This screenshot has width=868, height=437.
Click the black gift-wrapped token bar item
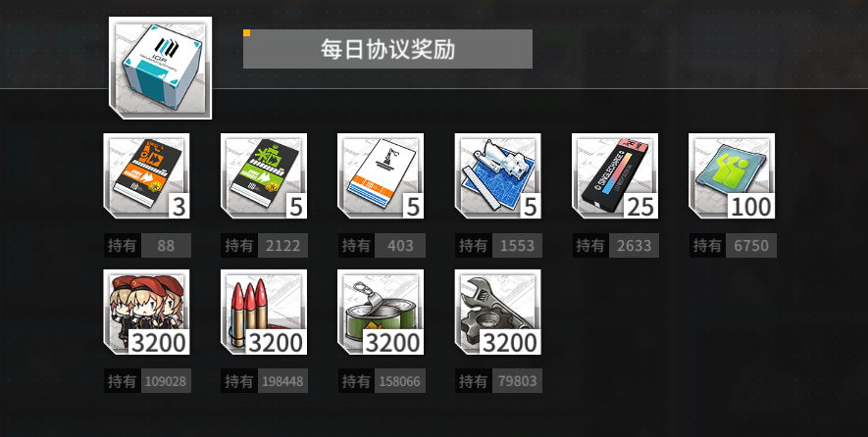[x=615, y=176]
